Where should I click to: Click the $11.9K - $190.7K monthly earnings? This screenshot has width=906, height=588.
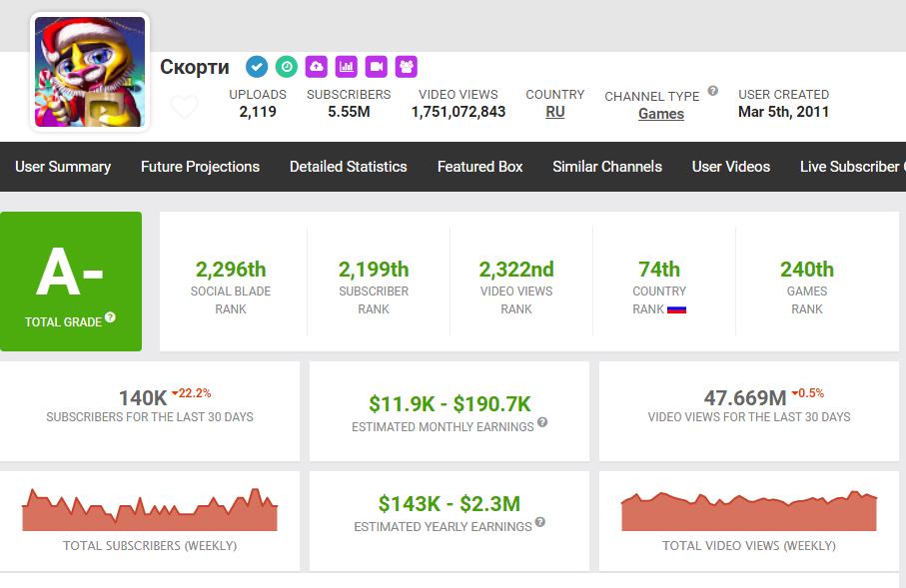[x=450, y=403]
